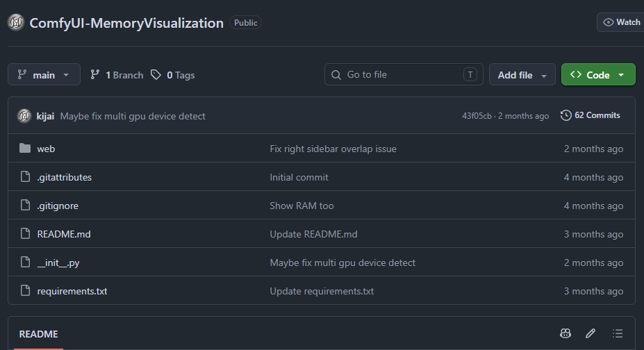
Task: Open the README outline list icon
Action: (618, 333)
